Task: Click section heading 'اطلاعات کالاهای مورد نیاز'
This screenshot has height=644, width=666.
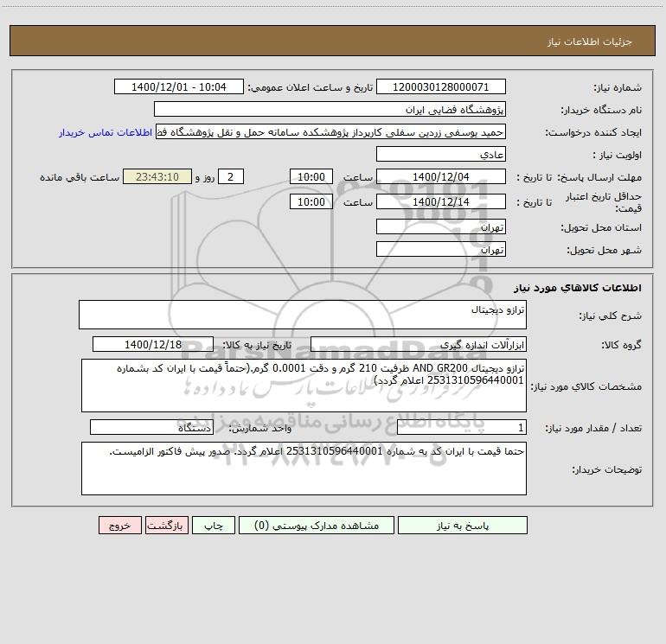Action: coord(578,288)
